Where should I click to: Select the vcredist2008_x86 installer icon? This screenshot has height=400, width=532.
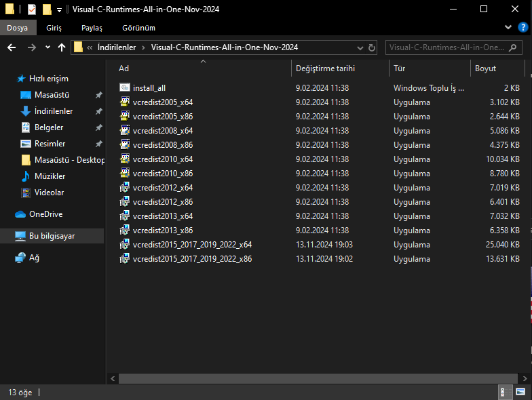tap(125, 144)
